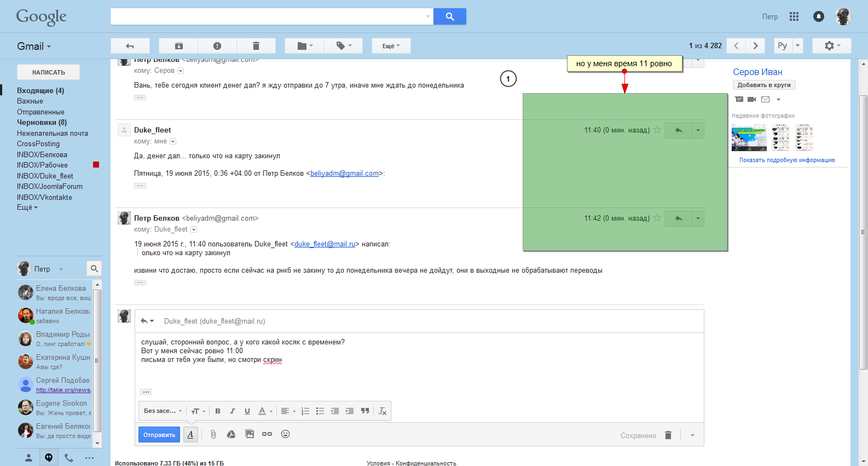Increase indent in reply
The image size is (868, 466).
[x=350, y=411]
